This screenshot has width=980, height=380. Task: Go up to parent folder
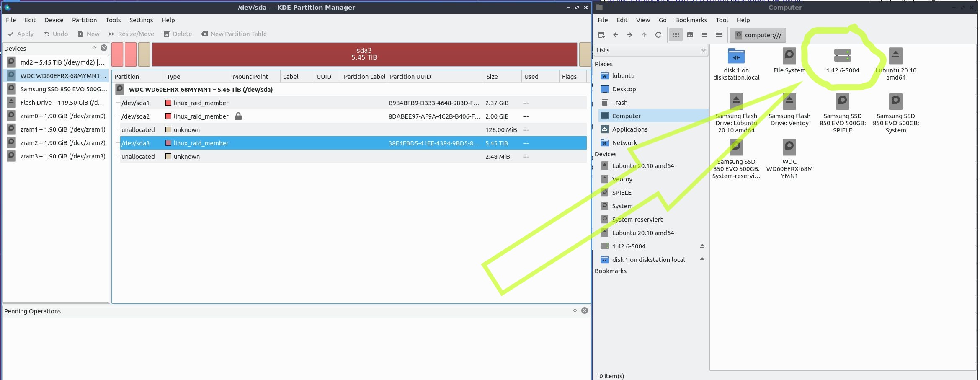point(644,35)
